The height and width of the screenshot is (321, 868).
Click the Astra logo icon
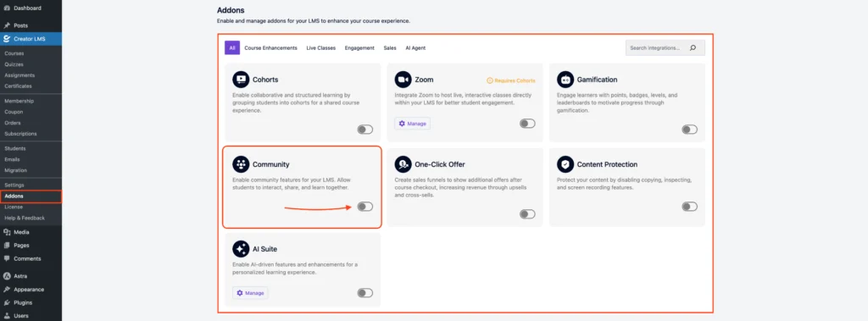tap(7, 276)
